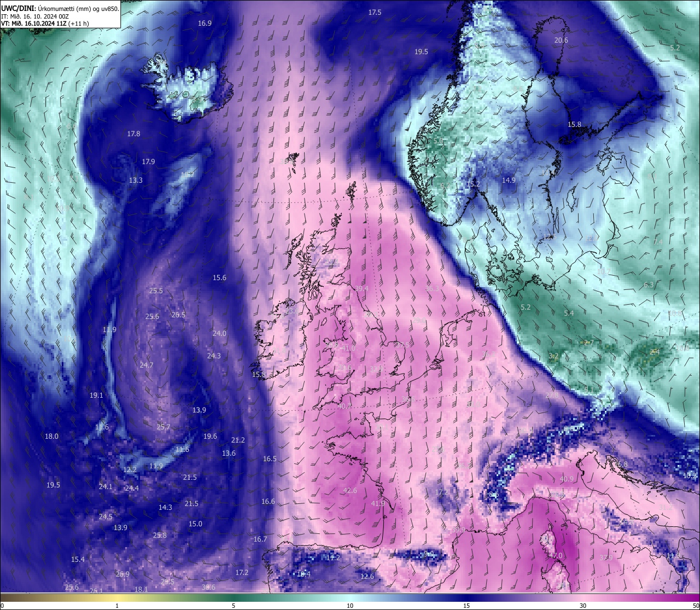Click the 5.4 value over Poland
700x610 pixels.
569,313
